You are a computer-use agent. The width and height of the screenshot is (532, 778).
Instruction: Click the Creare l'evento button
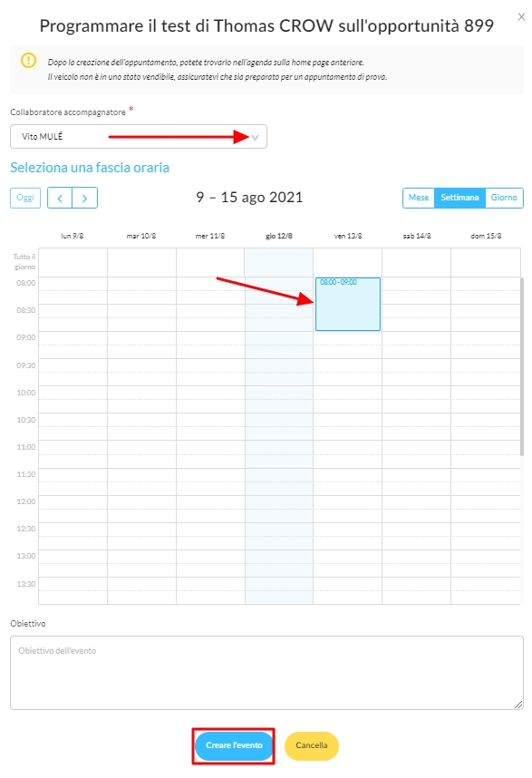(234, 745)
